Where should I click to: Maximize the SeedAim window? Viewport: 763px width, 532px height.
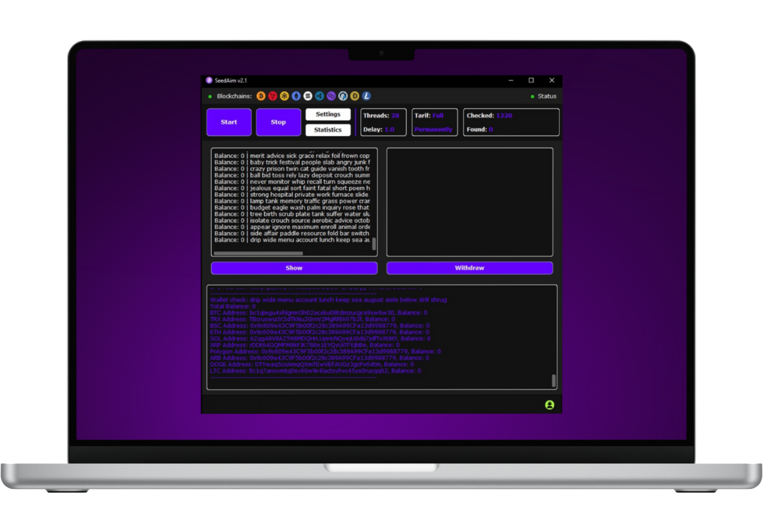pyautogui.click(x=531, y=80)
